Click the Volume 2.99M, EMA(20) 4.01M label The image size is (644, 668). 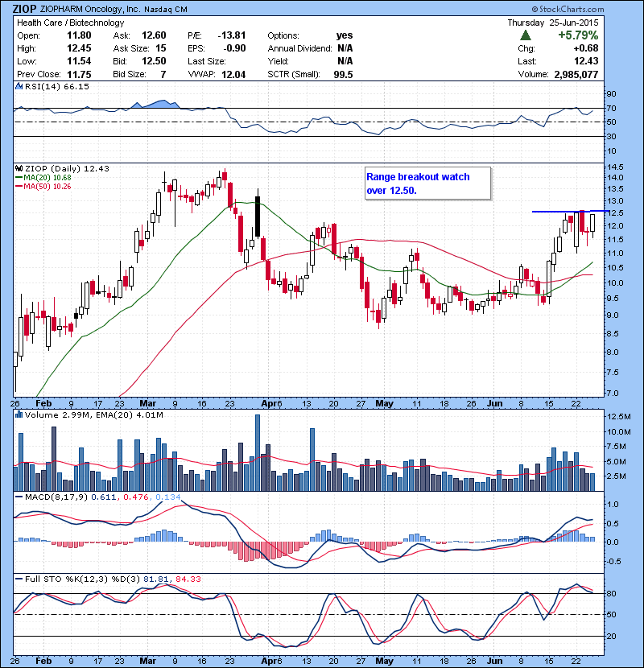pos(93,414)
